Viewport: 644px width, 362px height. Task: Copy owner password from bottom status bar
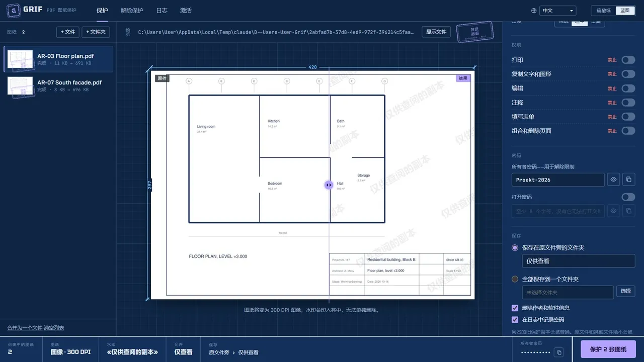point(558,352)
